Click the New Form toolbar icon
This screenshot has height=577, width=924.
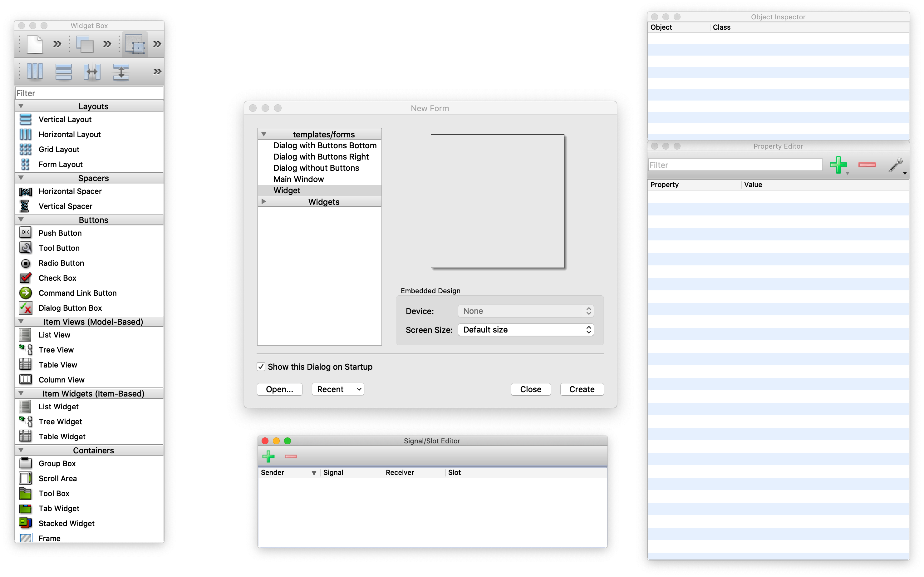tap(35, 44)
